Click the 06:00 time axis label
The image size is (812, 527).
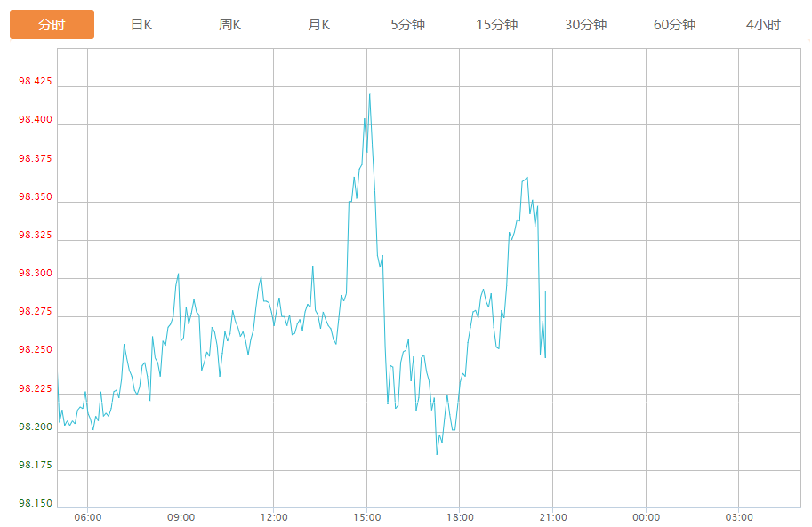point(88,517)
